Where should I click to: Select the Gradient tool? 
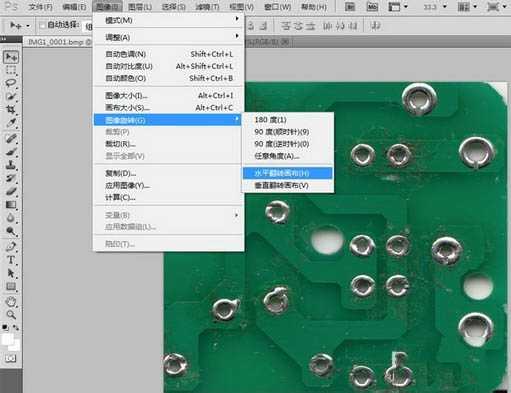click(x=11, y=205)
